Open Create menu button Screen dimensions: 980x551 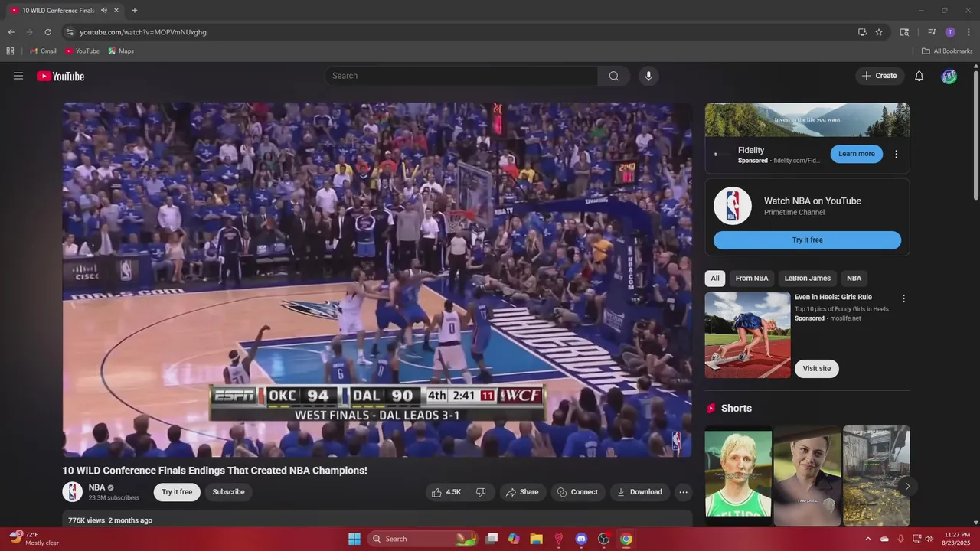[880, 76]
